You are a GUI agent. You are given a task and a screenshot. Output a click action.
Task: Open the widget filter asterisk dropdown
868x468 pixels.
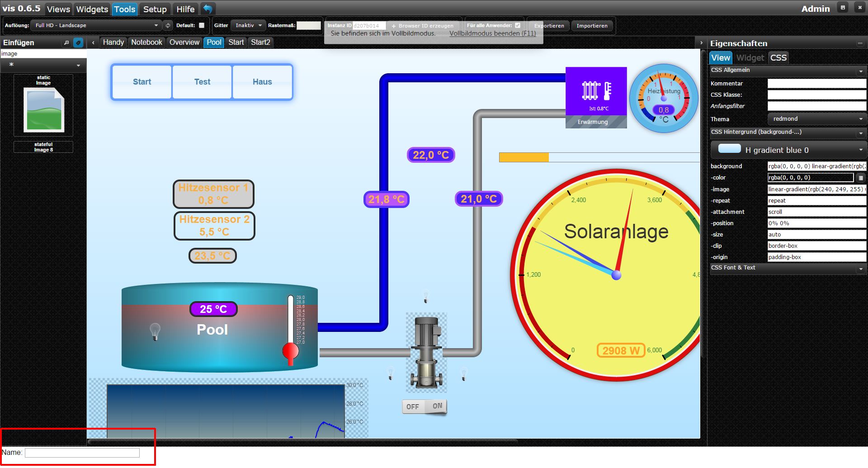tap(43, 65)
